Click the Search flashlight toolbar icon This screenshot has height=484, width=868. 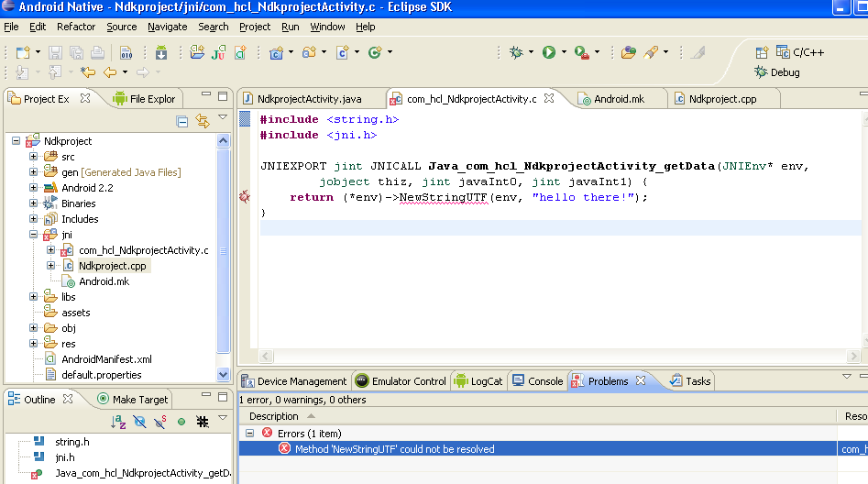coord(651,52)
